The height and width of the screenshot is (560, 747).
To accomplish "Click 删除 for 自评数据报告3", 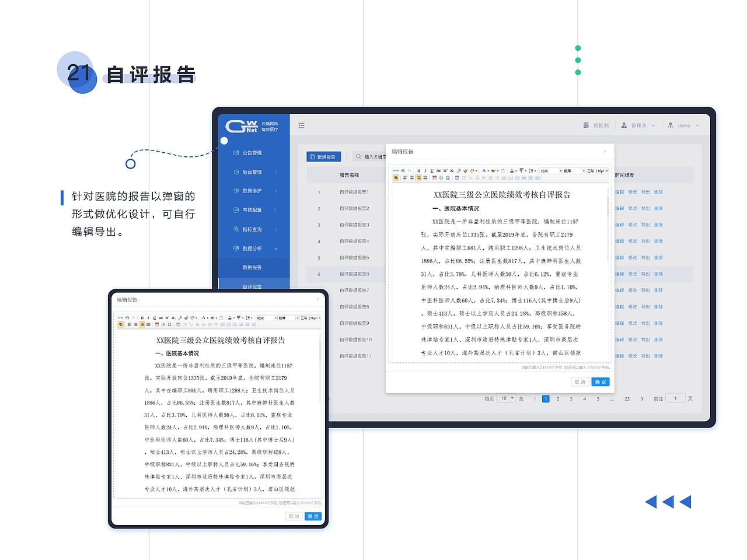I will point(658,225).
